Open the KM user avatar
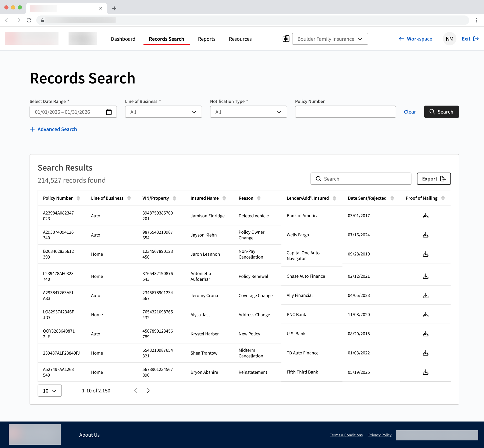Image resolution: width=484 pixels, height=448 pixels. 449,39
